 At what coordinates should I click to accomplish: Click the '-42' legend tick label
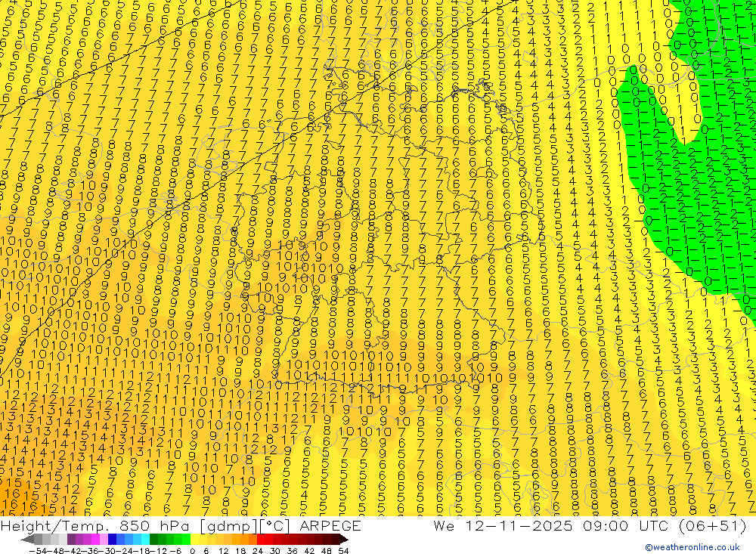73,551
